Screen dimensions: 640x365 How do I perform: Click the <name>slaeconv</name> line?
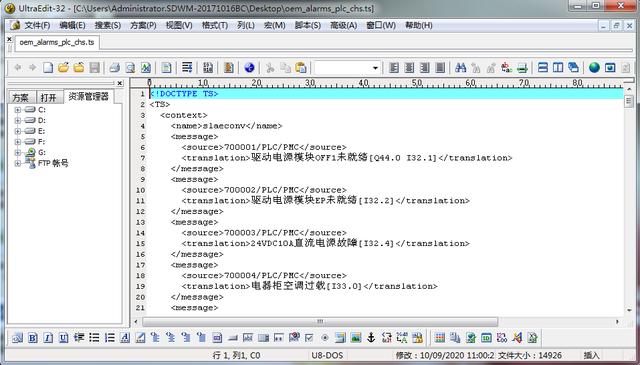(x=227, y=126)
